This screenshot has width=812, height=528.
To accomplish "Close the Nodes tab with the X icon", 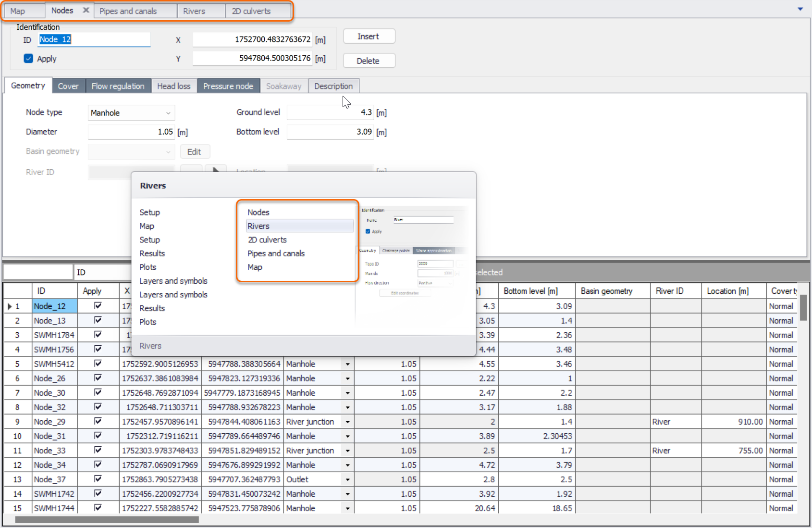I will 86,10.
